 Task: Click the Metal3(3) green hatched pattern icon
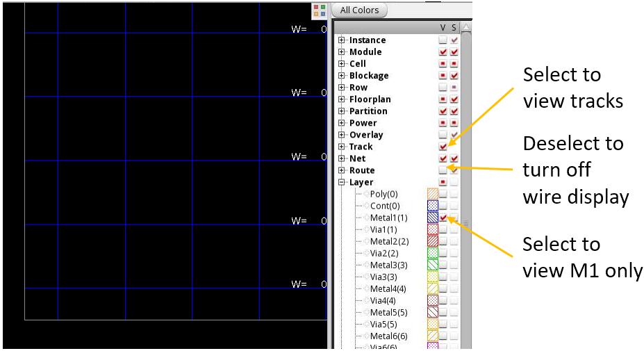point(432,265)
